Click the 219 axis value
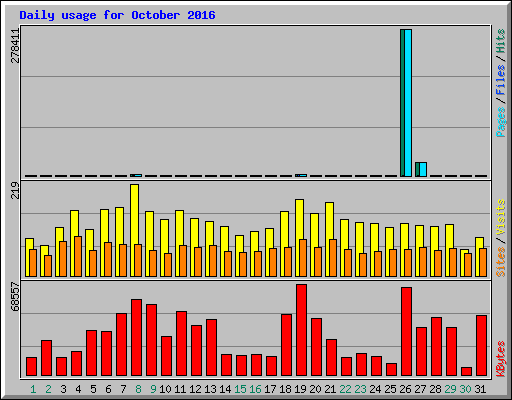 pos(15,190)
